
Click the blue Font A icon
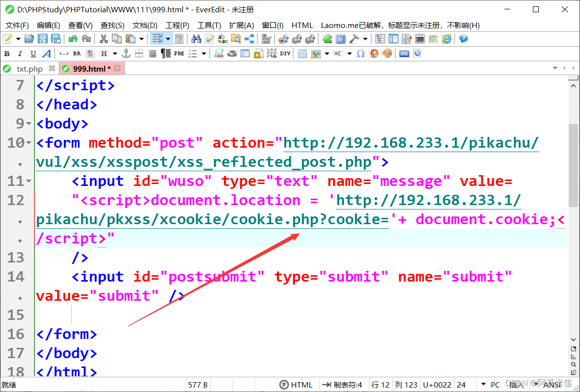click(x=47, y=54)
